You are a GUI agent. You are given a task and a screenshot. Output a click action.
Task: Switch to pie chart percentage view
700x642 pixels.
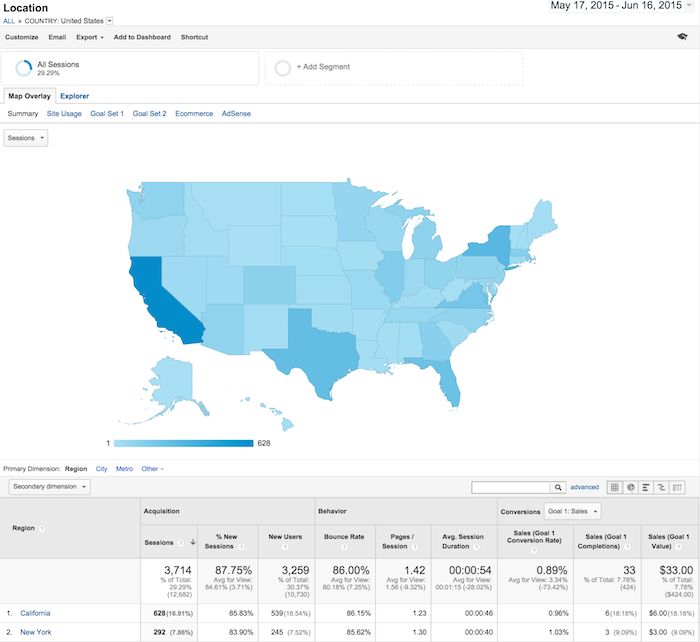632,487
